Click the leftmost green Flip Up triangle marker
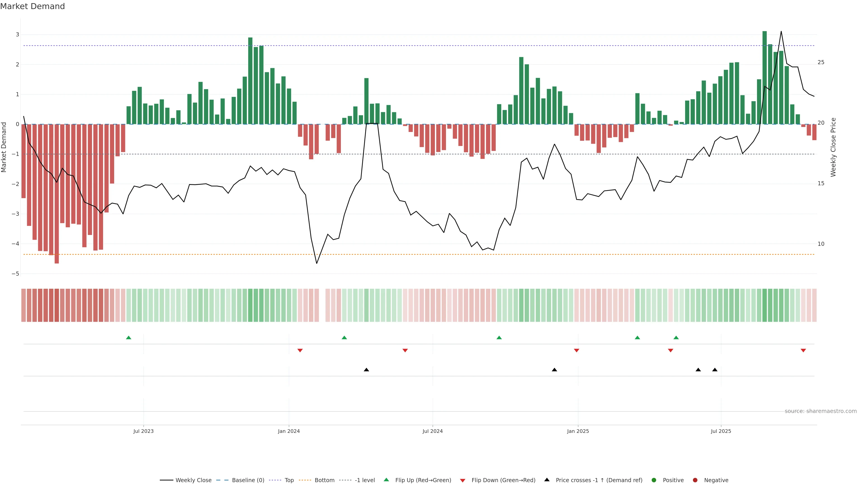The height and width of the screenshot is (488, 868). tap(128, 338)
